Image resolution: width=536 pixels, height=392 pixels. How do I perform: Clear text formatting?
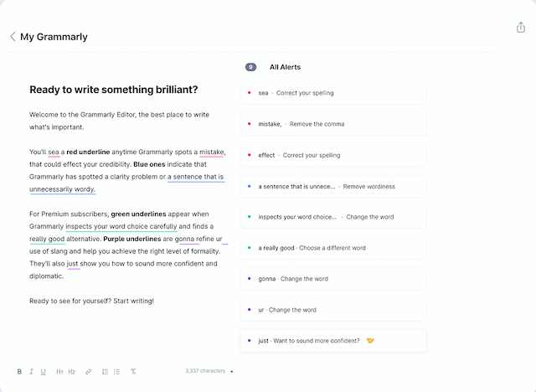pos(133,371)
